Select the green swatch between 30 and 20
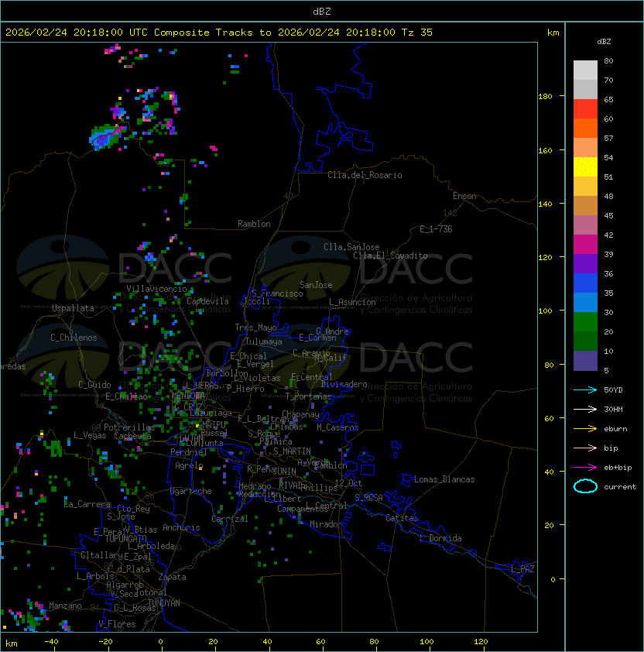Viewport: 644px width, 652px height. click(x=585, y=321)
